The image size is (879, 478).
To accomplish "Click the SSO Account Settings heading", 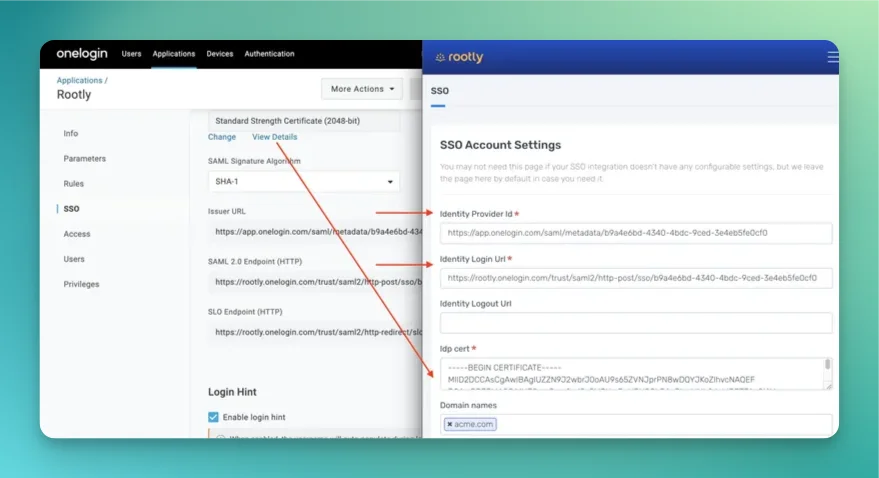I will [500, 145].
